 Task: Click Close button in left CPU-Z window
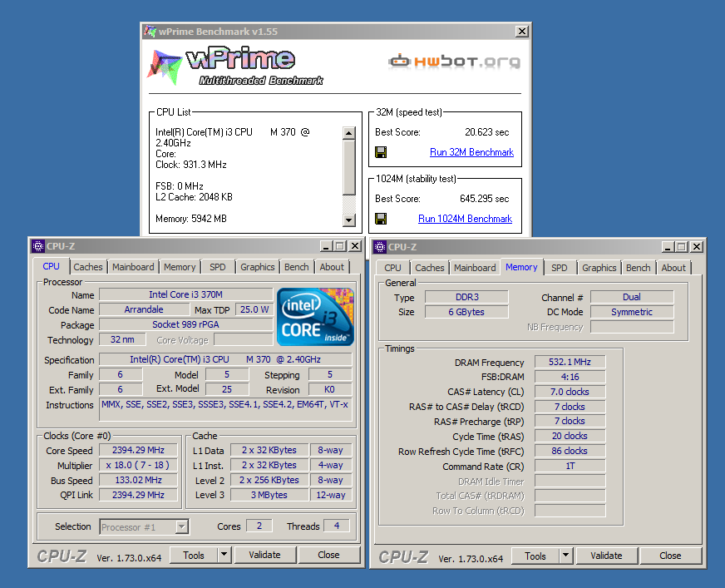click(x=328, y=556)
